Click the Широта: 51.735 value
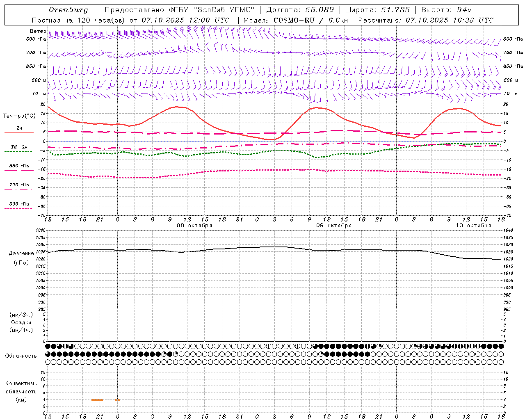This screenshot has width=525, height=420. tap(377, 10)
